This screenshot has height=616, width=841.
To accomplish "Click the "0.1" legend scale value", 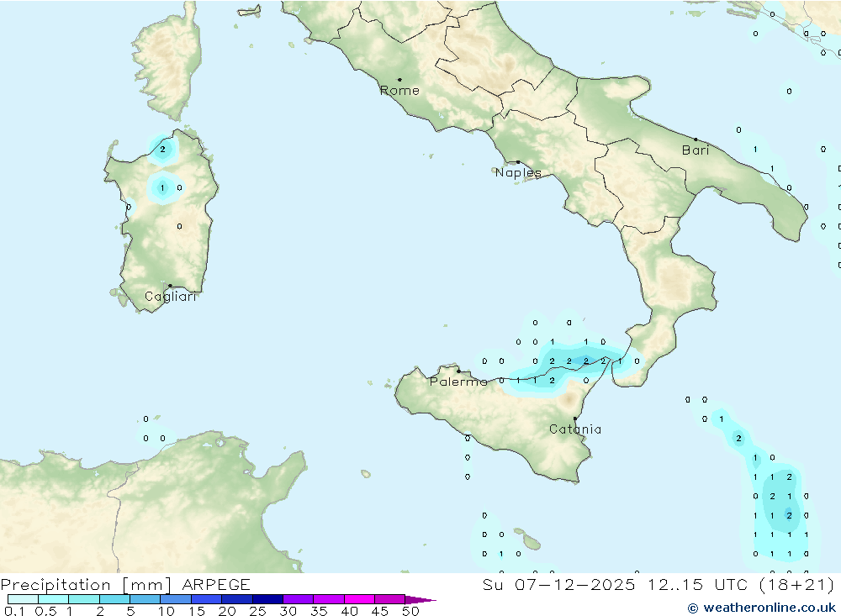I will pyautogui.click(x=14, y=611).
